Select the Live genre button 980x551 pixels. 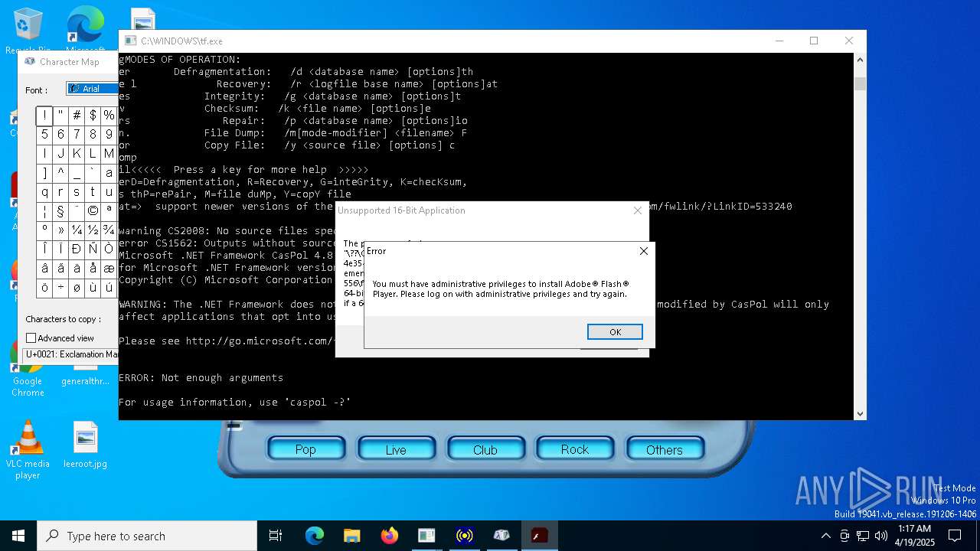coord(396,449)
